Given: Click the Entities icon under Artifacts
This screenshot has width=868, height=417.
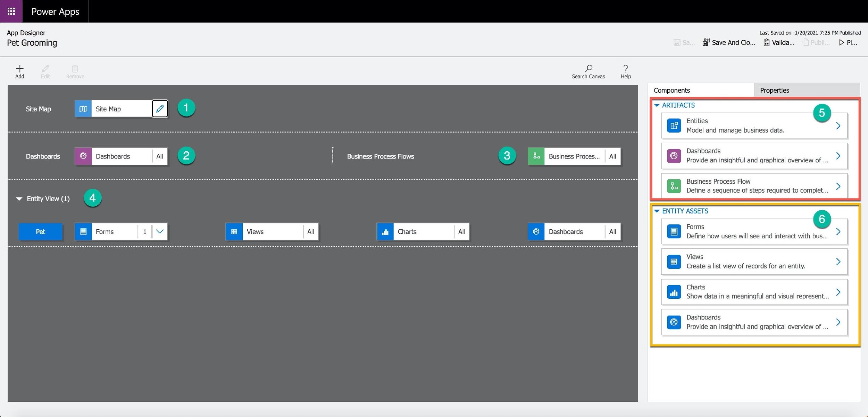Looking at the screenshot, I should 674,126.
